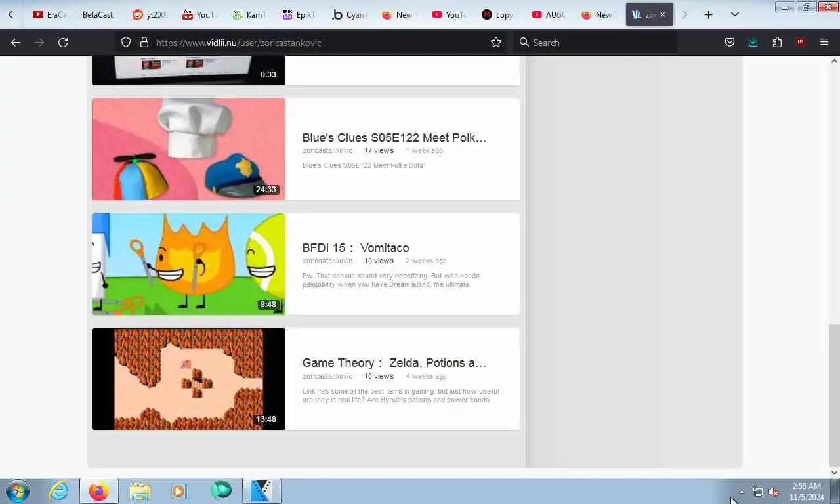Open BFDI 15: Vomitaco video title
Viewport: 840px width, 504px height.
click(x=356, y=248)
